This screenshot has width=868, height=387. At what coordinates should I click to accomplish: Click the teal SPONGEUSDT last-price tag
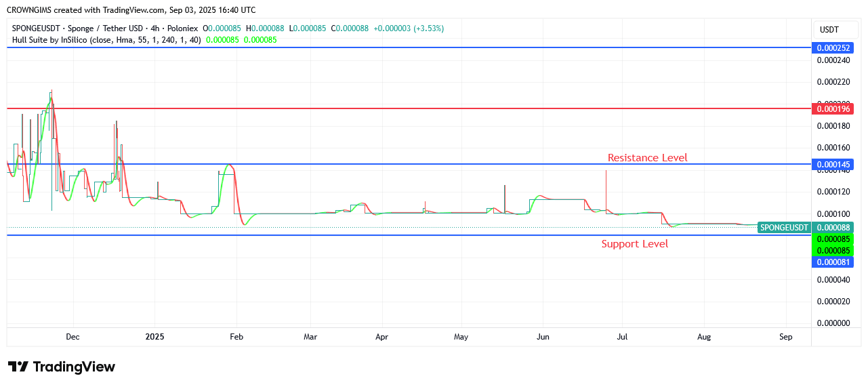[784, 228]
